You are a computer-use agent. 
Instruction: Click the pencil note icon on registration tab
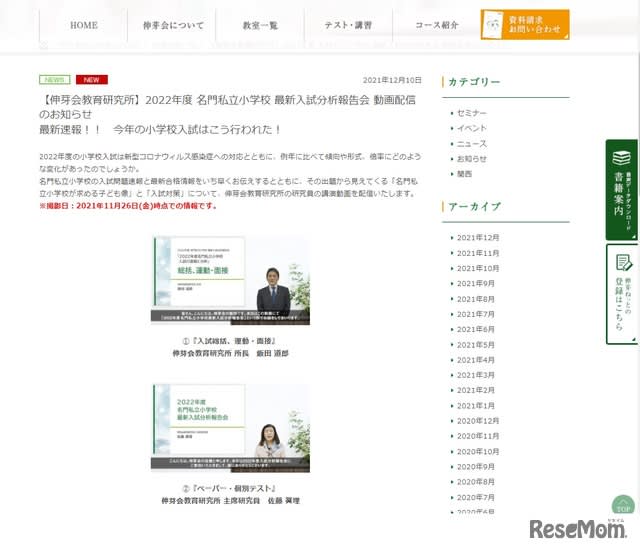(624, 263)
